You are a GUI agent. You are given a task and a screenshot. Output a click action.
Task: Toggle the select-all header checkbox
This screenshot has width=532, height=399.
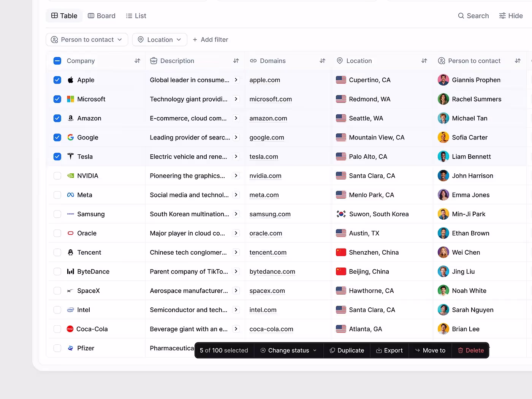coord(57,61)
